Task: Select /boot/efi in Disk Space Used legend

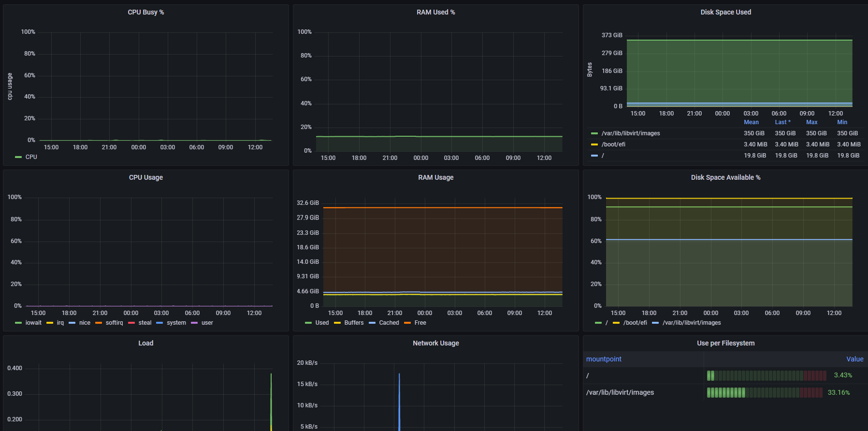Action: (613, 144)
